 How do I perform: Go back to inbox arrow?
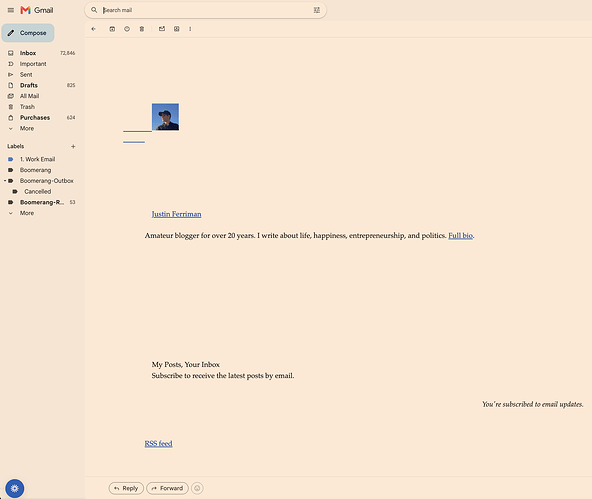94,29
